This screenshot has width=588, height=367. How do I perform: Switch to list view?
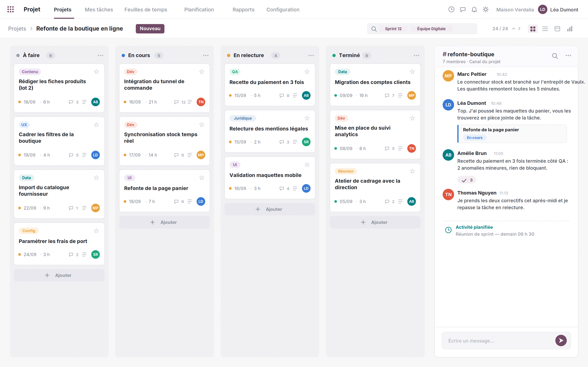click(x=545, y=29)
